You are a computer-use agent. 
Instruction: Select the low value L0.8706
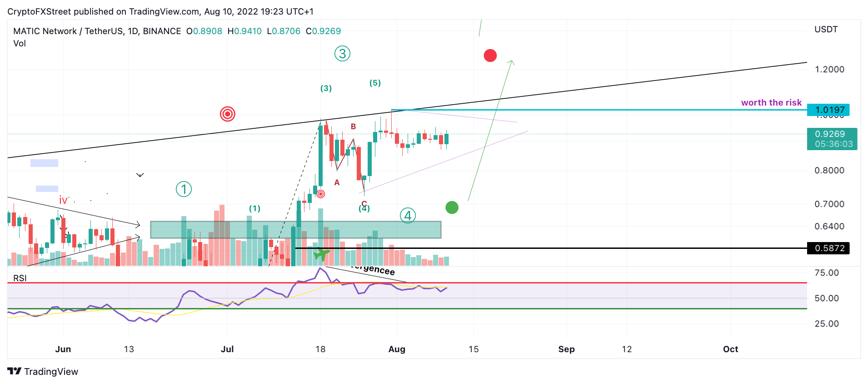284,31
